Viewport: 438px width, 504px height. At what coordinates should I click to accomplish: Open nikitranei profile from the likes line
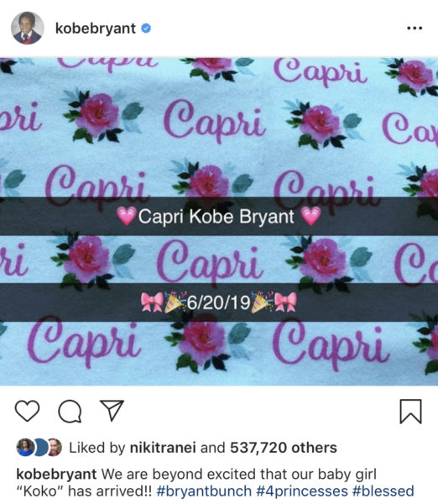pos(163,448)
